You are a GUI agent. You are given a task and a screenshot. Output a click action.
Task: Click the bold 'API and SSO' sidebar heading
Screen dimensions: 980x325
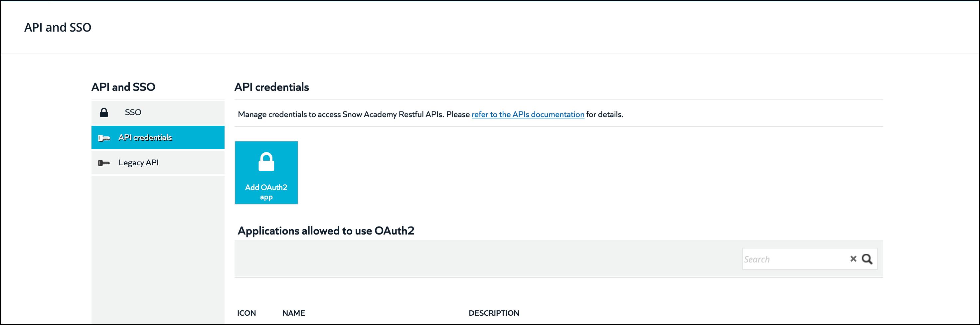[123, 87]
